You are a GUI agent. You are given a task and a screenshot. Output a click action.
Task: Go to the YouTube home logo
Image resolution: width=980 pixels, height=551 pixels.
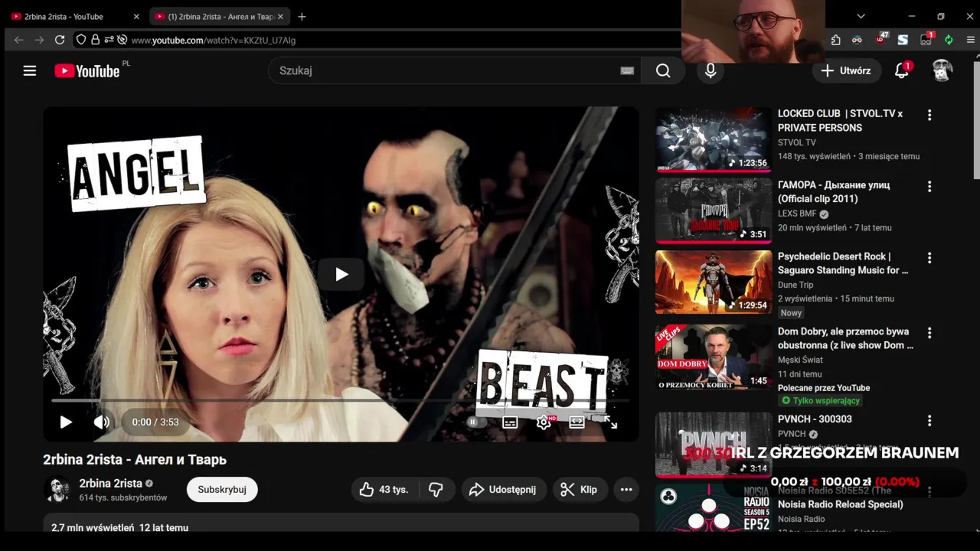[x=87, y=70]
